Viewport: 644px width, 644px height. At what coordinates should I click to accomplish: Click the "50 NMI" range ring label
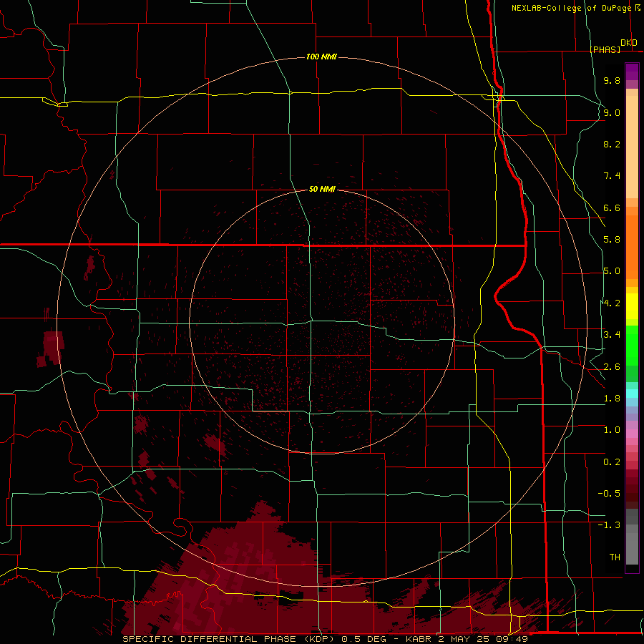pyautogui.click(x=322, y=190)
